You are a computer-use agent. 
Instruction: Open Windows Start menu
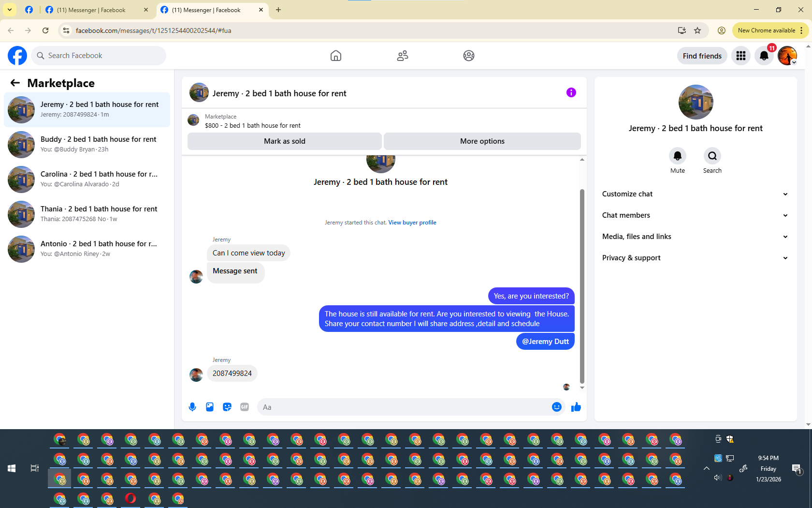[12, 468]
